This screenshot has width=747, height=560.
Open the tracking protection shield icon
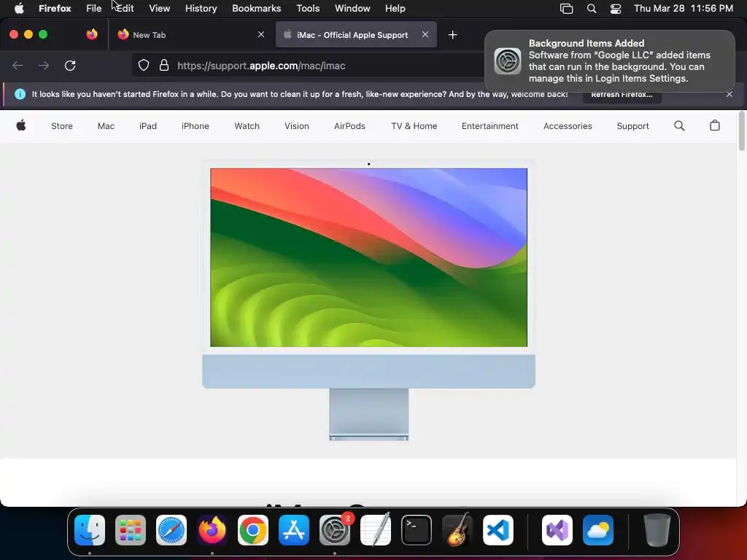[x=144, y=65]
